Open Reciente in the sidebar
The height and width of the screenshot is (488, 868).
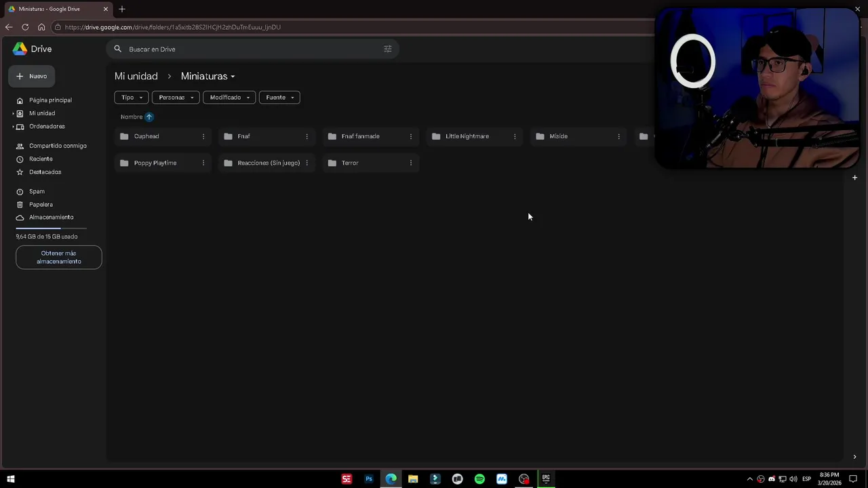(41, 159)
